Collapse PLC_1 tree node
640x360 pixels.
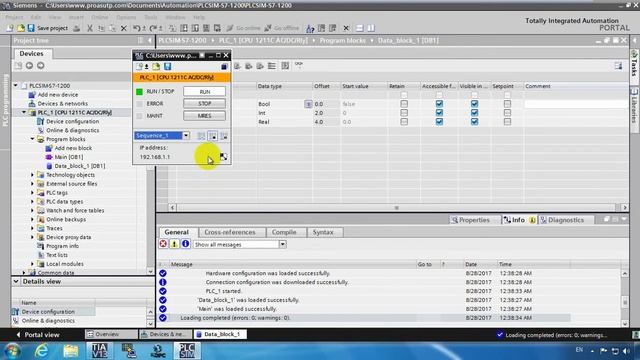pyautogui.click(x=24, y=112)
